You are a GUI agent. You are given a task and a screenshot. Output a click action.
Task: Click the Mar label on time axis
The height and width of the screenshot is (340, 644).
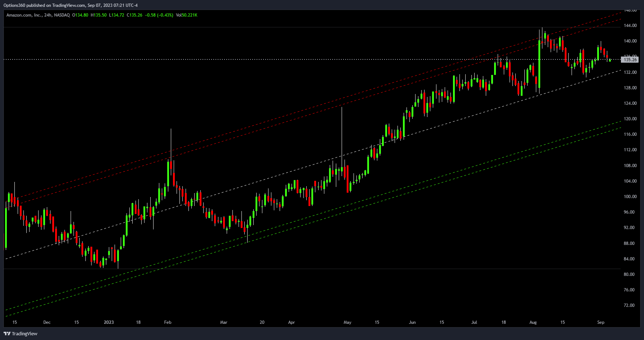[224, 322]
